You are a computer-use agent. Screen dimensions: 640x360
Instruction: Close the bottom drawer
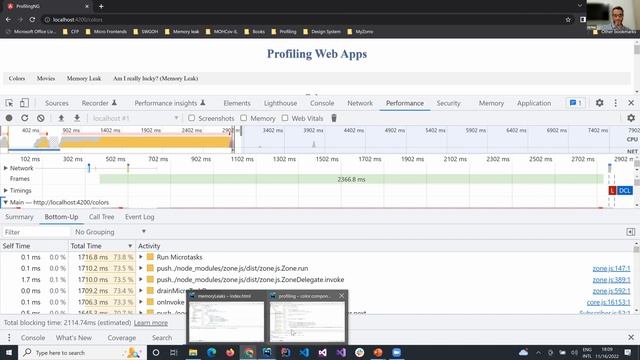[631, 338]
